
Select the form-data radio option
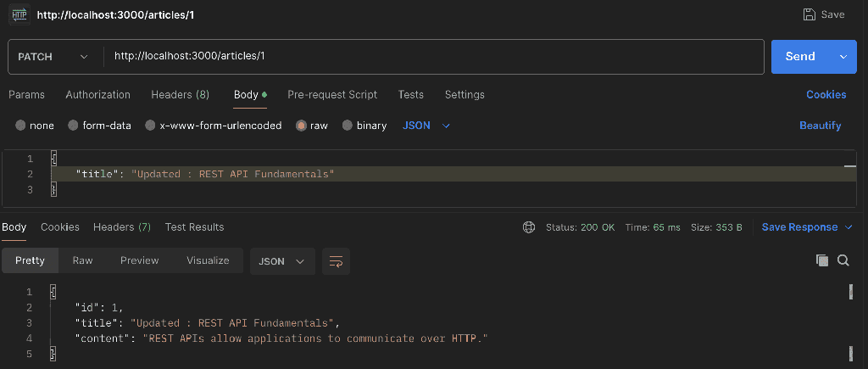(x=73, y=126)
